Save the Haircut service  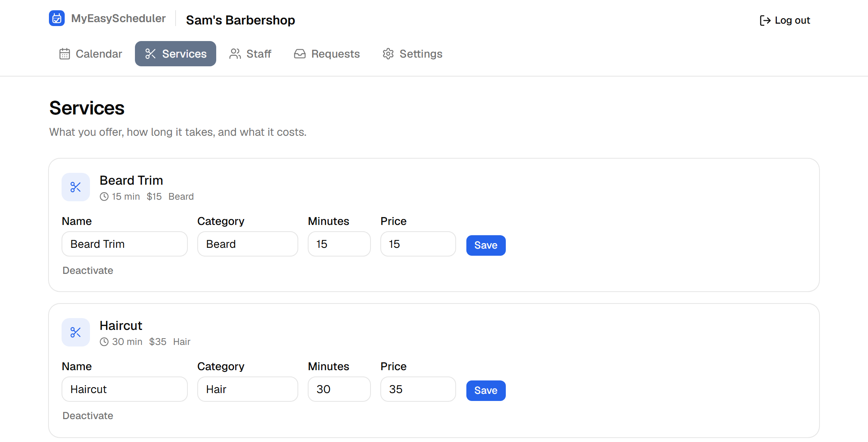[x=486, y=391]
